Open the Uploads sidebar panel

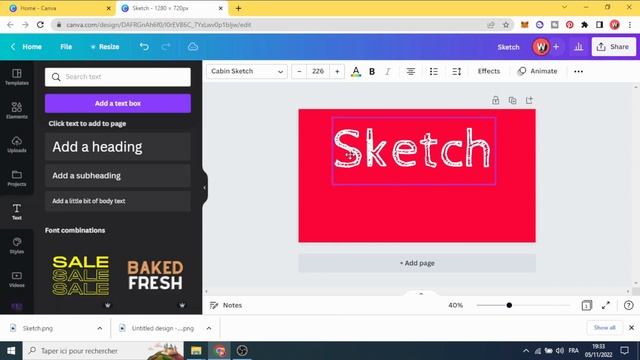point(17,144)
